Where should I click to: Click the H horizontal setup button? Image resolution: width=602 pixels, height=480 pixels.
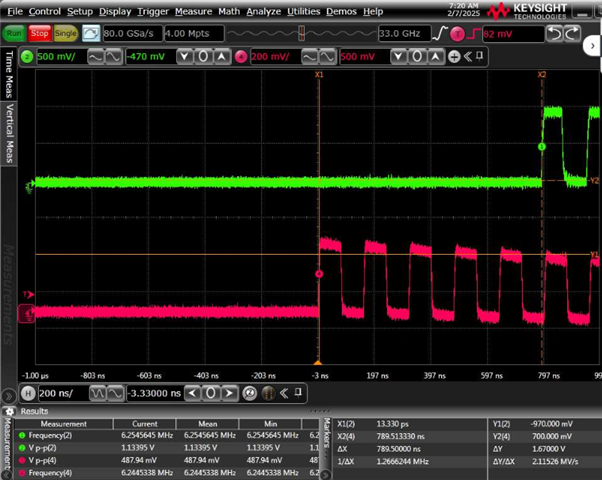28,393
